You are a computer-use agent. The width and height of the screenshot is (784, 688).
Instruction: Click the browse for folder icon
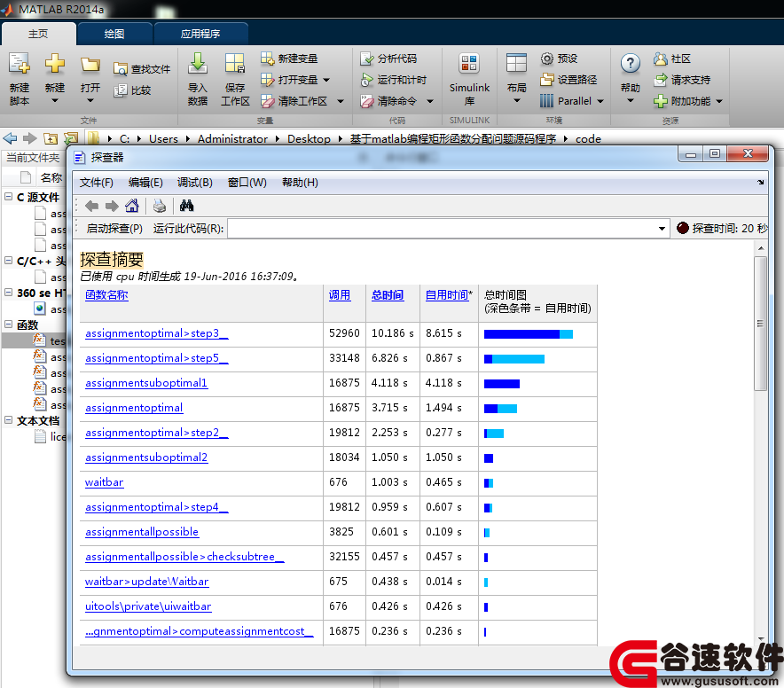tap(71, 138)
